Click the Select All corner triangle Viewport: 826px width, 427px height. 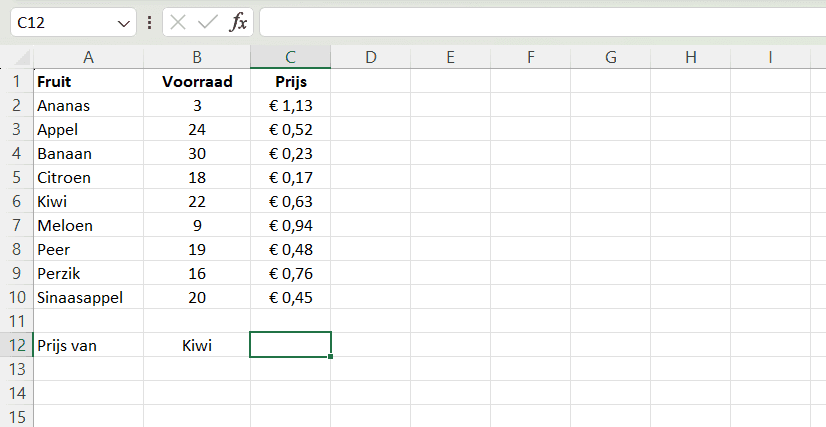point(22,57)
